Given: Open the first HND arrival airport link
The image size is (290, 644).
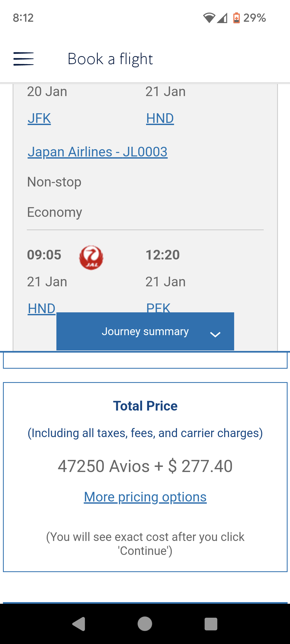Looking at the screenshot, I should [160, 118].
